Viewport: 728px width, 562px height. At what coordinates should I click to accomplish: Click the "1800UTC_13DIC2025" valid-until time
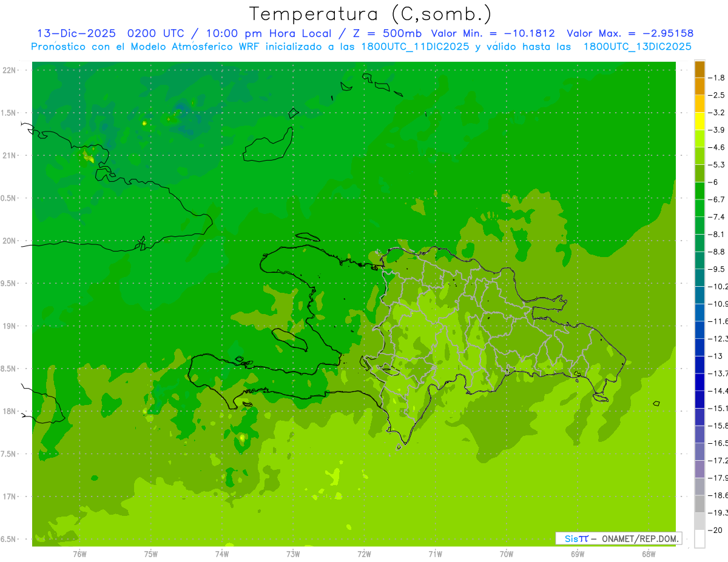[x=638, y=47]
